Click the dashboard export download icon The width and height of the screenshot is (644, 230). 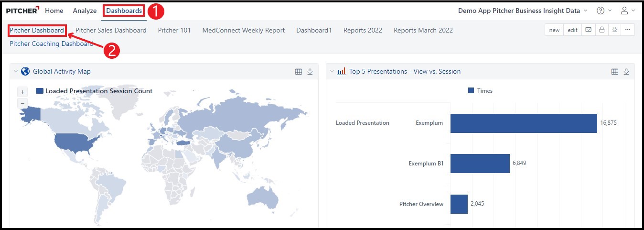[614, 30]
